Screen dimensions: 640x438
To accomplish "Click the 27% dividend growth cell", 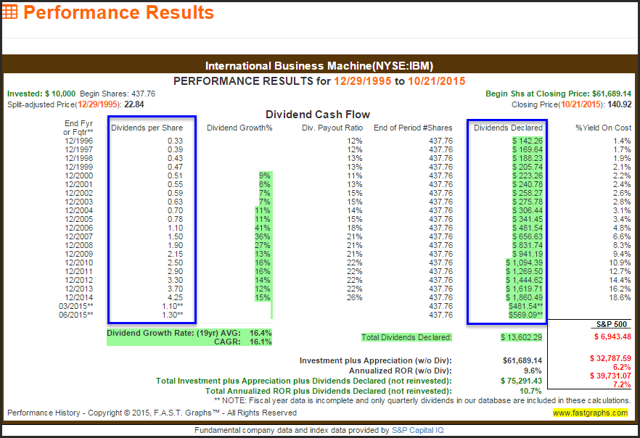I will coord(262,245).
